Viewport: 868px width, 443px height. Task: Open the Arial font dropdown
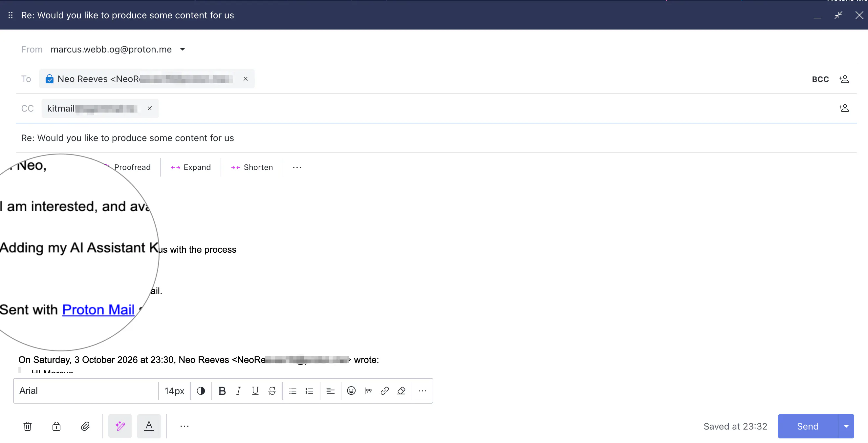[x=86, y=391]
